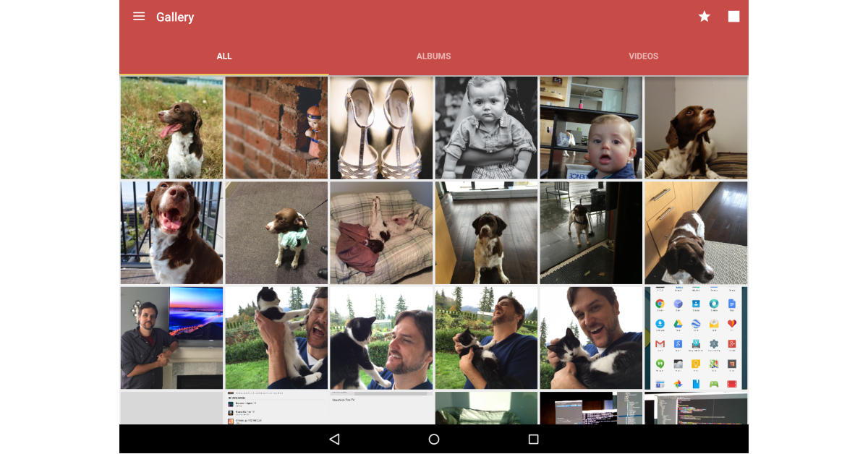
Task: Tap the white square icon in toolbar
Action: point(733,17)
